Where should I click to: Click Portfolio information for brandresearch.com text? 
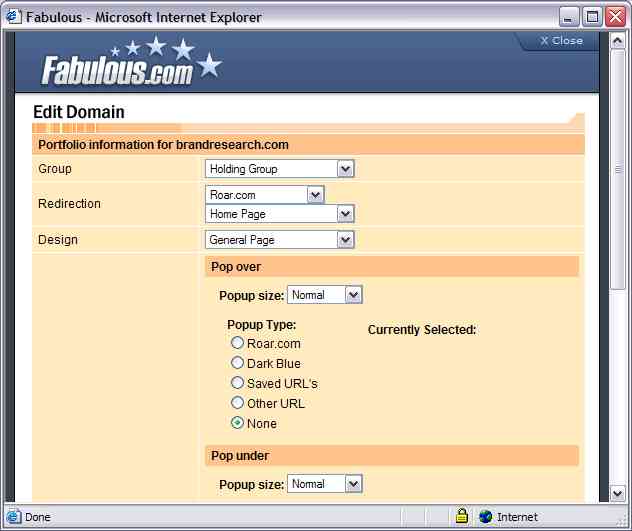(163, 145)
